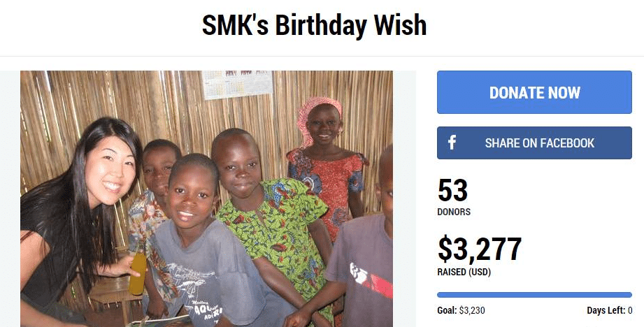Click the Donate Now button
The height and width of the screenshot is (327, 644).
point(534,92)
